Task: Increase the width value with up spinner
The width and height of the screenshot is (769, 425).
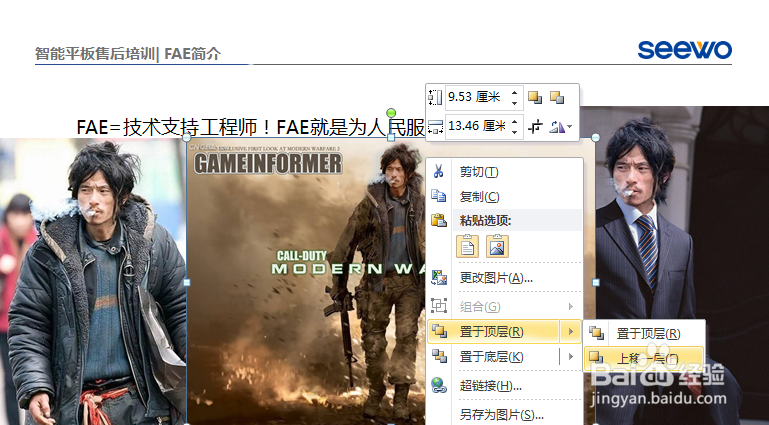Action: 514,122
